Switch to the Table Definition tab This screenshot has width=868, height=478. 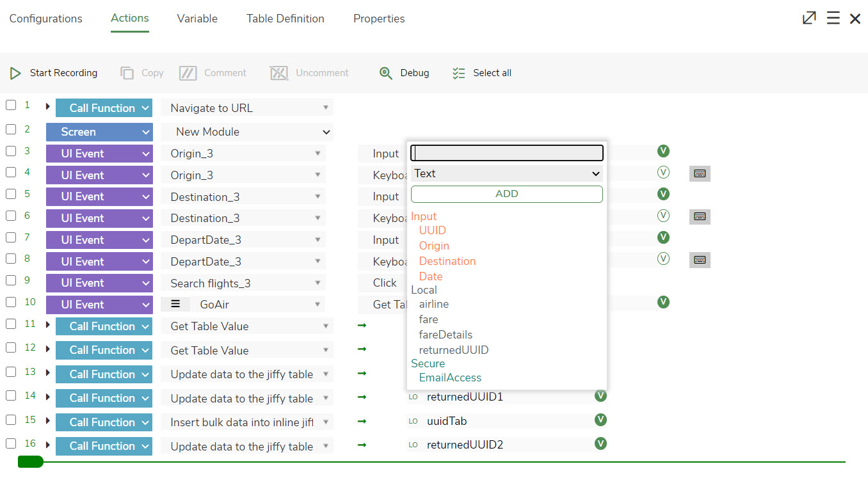(x=285, y=19)
